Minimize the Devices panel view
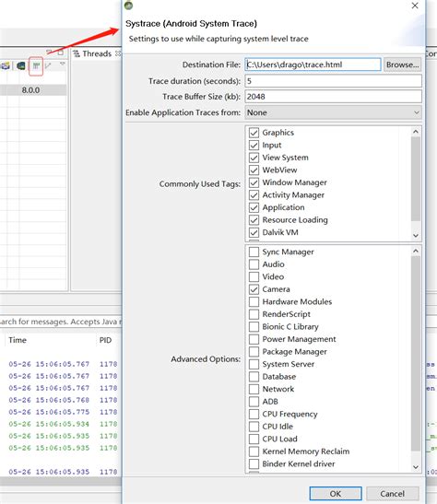The width and height of the screenshot is (437, 504). pos(49,52)
